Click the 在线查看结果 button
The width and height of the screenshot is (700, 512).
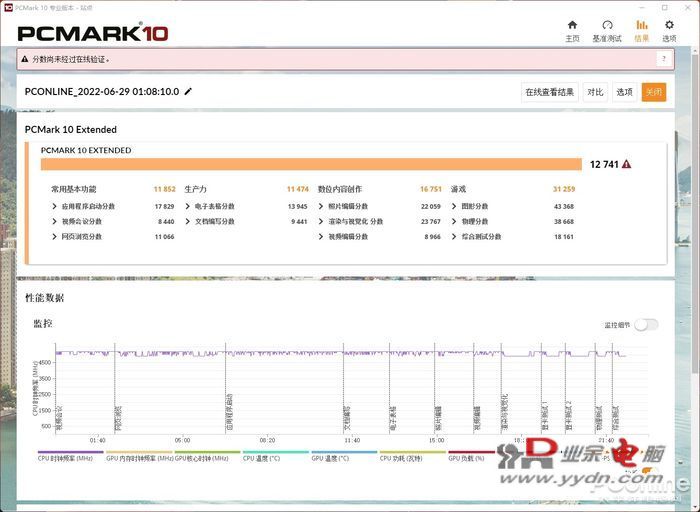pos(550,92)
